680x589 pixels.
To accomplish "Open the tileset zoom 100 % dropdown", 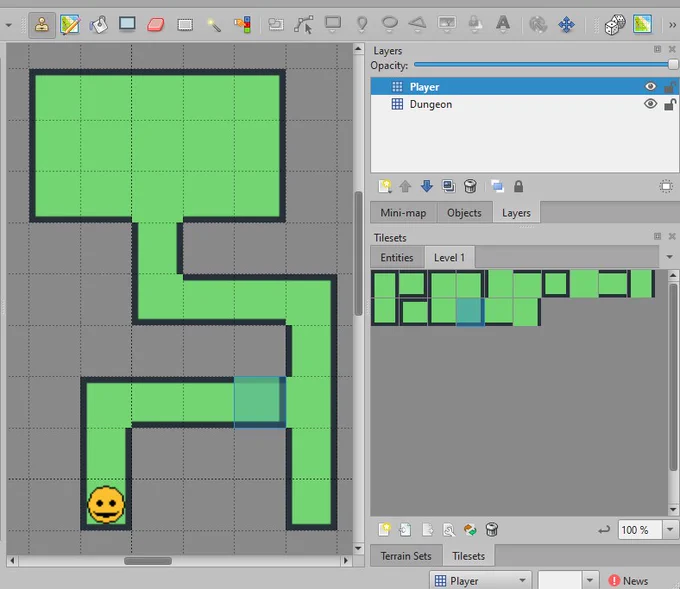I will (670, 530).
